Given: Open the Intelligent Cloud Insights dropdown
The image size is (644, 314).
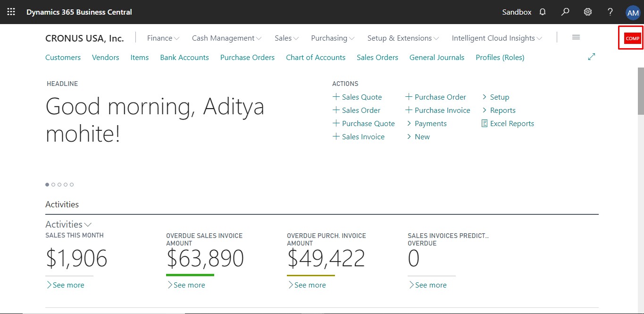Looking at the screenshot, I should coord(497,38).
